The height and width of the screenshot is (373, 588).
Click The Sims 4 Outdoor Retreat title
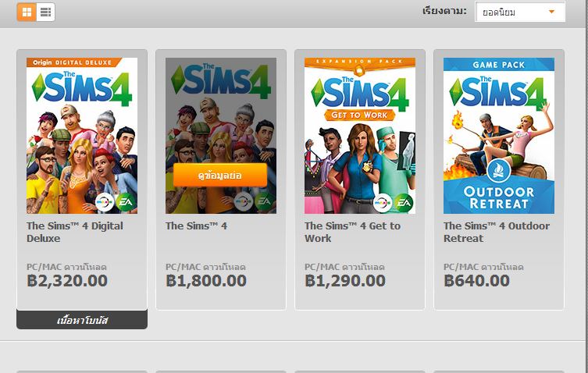point(497,232)
